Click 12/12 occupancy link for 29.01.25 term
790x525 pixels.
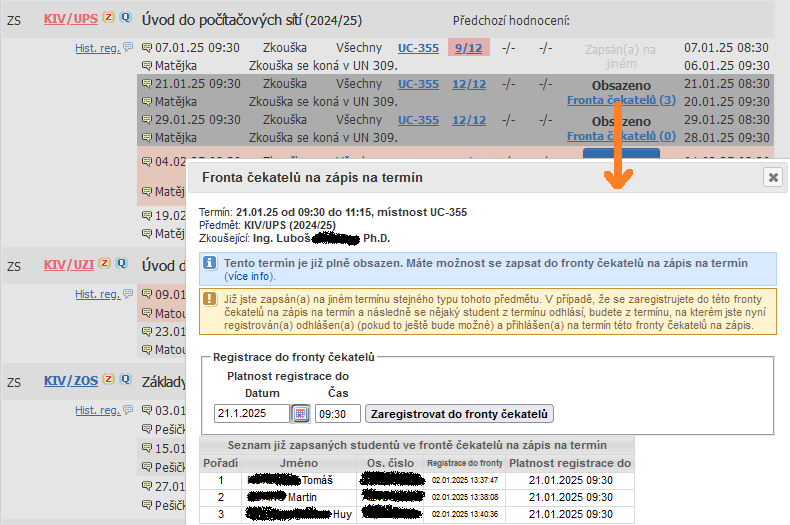click(x=469, y=120)
